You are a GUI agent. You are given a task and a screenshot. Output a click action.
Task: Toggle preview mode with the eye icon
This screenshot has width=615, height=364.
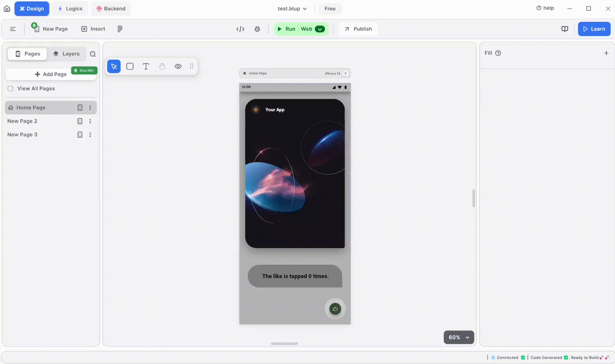pyautogui.click(x=178, y=66)
